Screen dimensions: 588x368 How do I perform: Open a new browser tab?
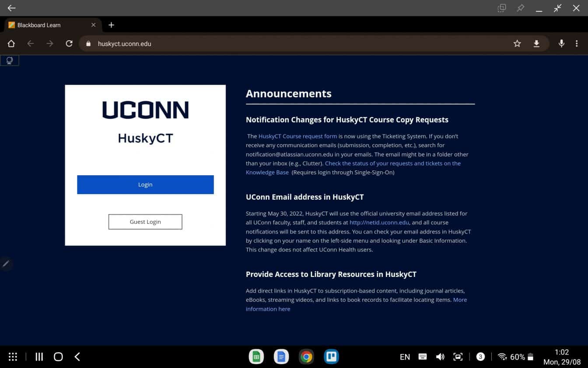111,25
